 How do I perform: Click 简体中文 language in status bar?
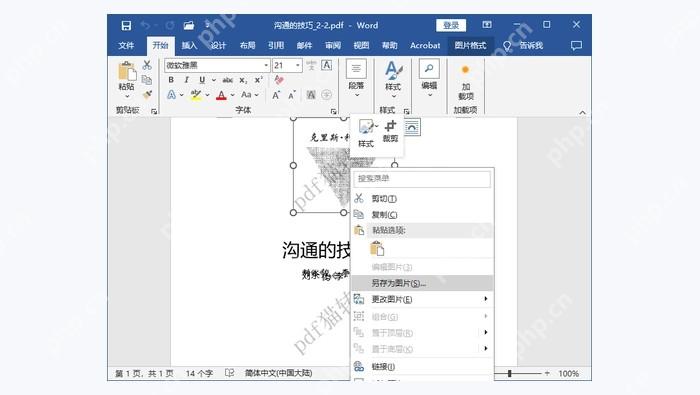(x=279, y=373)
